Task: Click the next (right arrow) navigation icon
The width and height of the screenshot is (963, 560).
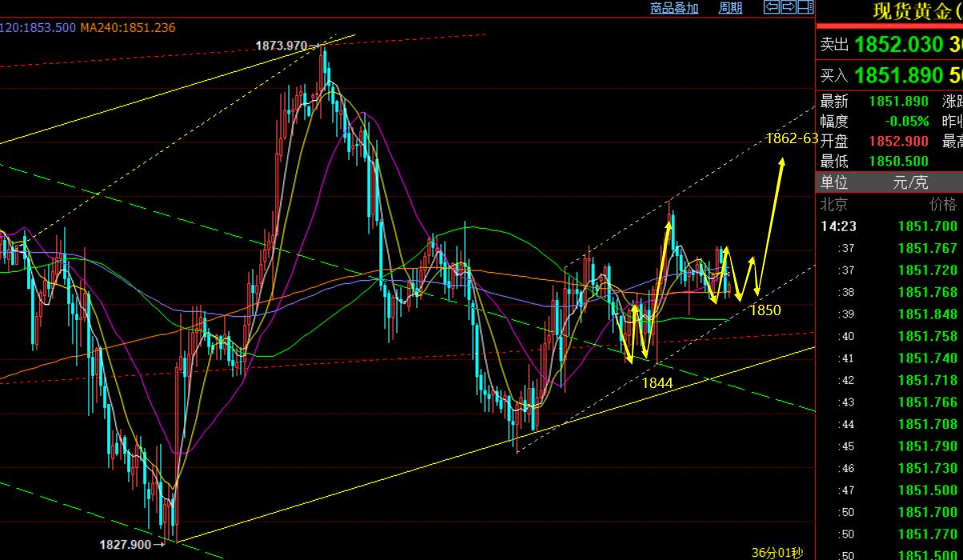Action: pyautogui.click(x=788, y=7)
